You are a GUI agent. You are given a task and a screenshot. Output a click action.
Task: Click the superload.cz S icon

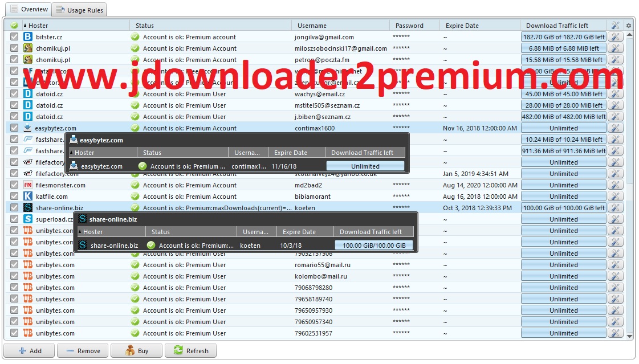pyautogui.click(x=28, y=219)
